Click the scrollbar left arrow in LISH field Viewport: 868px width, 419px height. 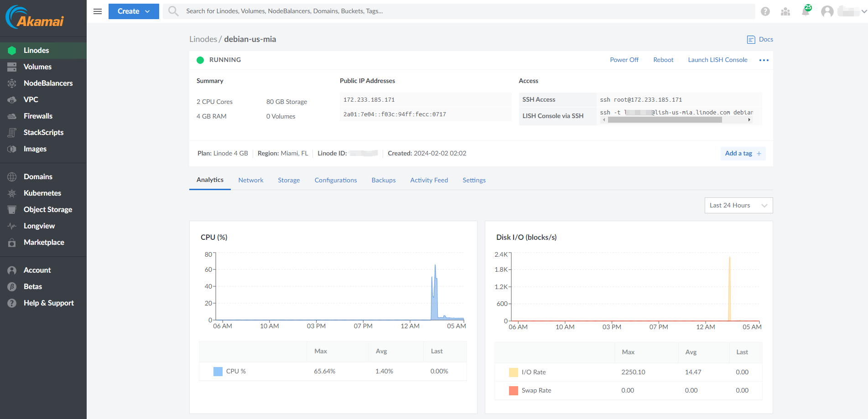pos(604,120)
